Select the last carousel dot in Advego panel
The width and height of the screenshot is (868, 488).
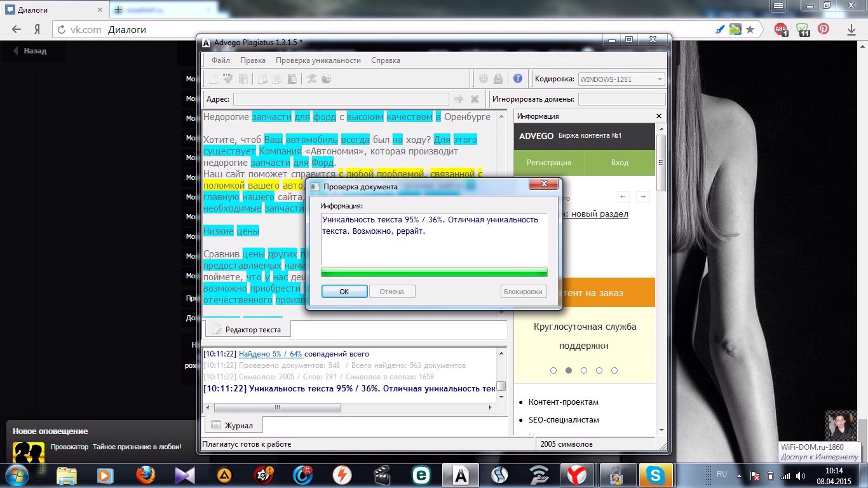click(x=614, y=370)
